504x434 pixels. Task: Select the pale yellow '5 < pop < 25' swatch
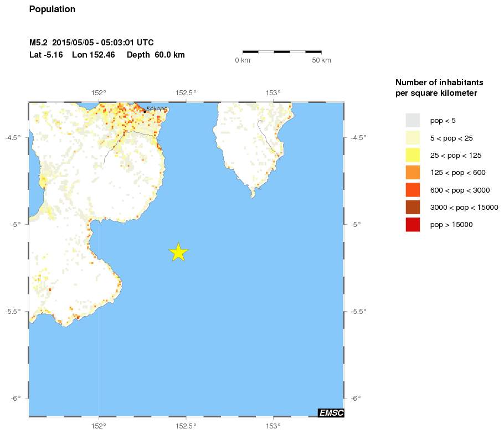(x=413, y=138)
